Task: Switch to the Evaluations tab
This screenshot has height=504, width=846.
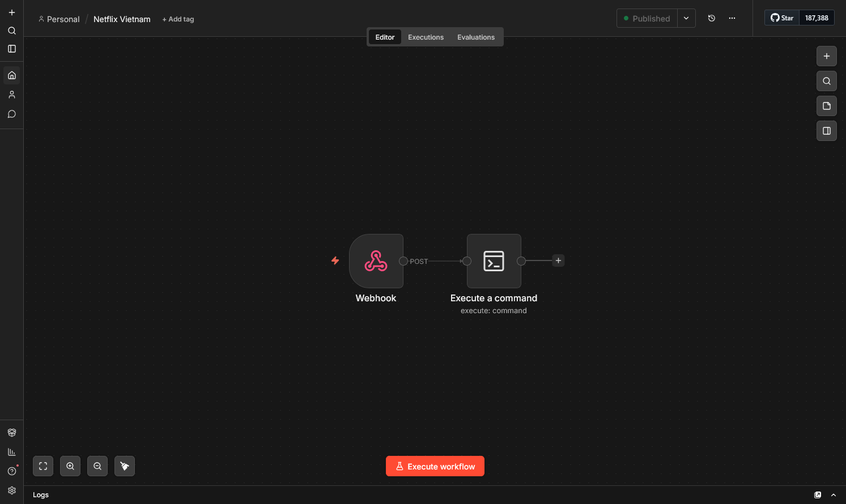Action: tap(476, 37)
